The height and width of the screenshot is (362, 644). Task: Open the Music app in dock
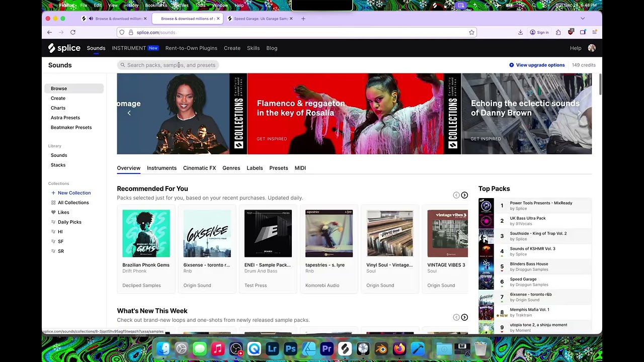coord(218,348)
